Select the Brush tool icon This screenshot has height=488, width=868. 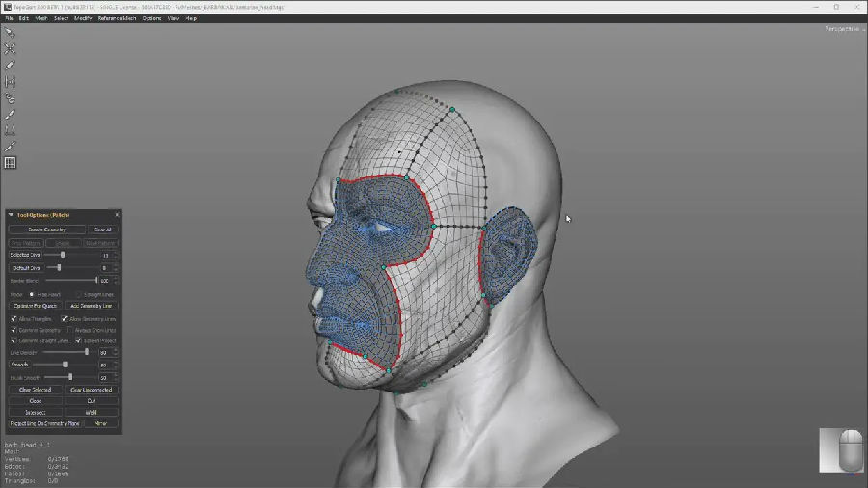coord(11,114)
